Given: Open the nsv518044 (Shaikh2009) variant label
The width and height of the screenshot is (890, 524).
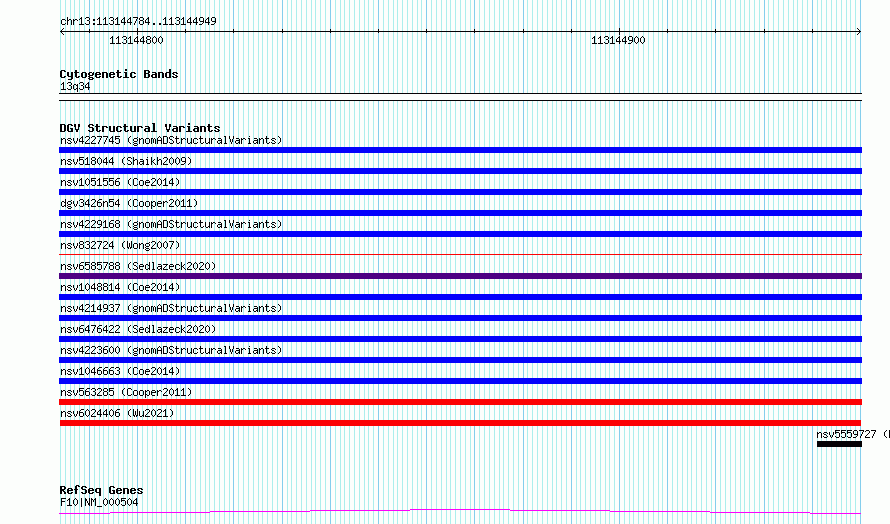Looking at the screenshot, I should click(x=126, y=161).
